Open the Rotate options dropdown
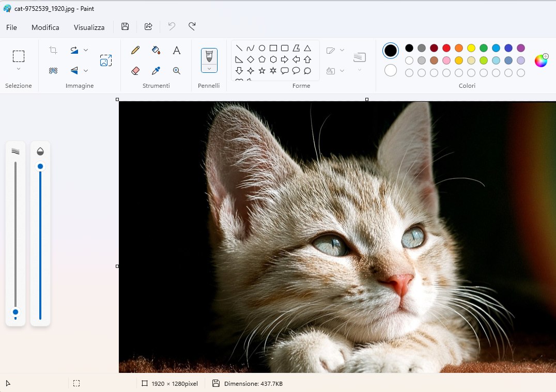556x392 pixels. tap(86, 50)
